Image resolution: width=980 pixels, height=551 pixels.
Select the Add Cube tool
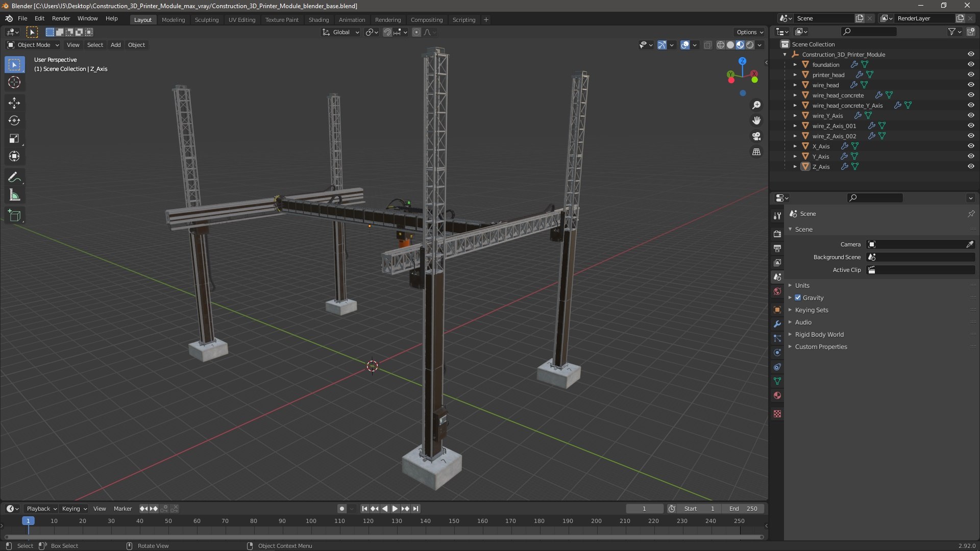14,215
